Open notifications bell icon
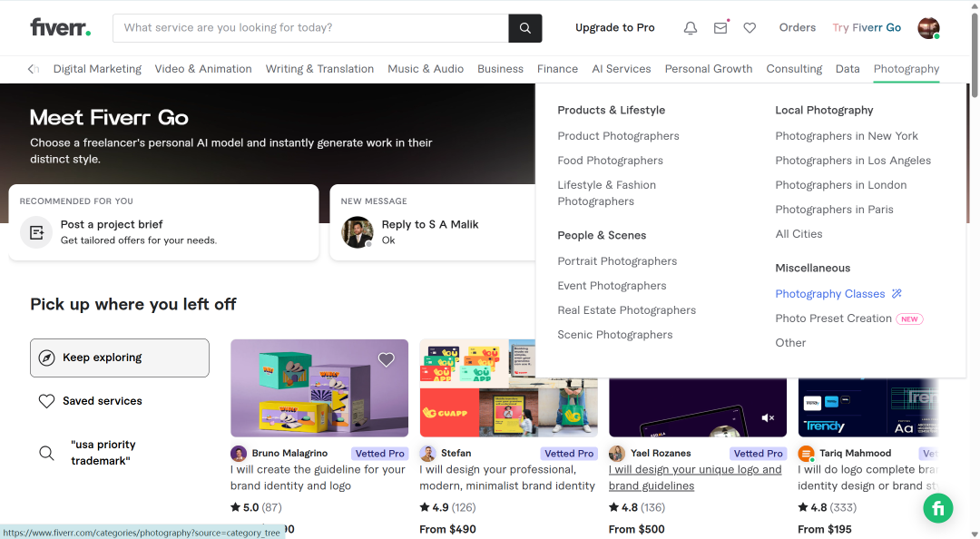Viewport: 980px width, 539px height. (x=690, y=28)
